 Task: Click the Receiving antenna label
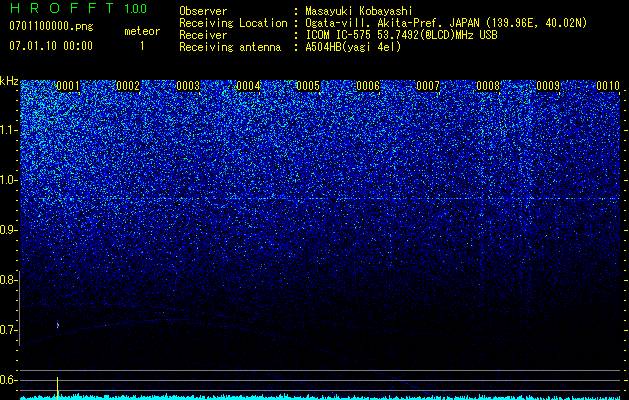point(230,47)
